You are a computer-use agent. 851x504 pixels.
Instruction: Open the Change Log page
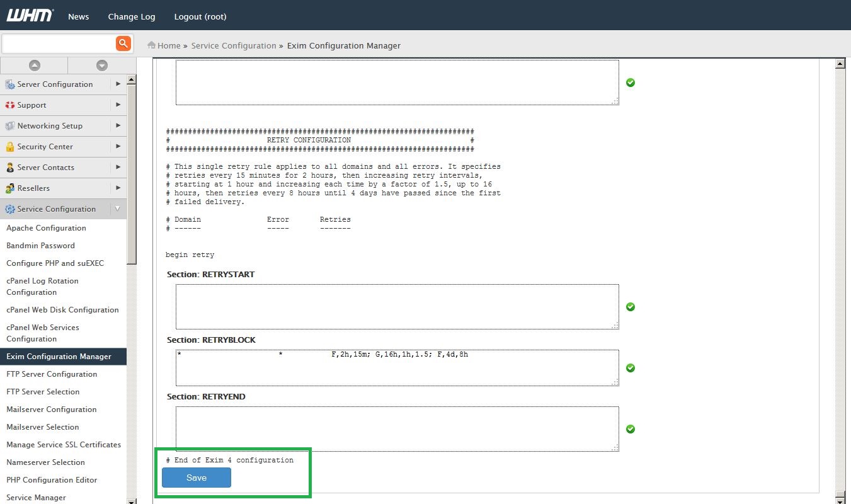[132, 16]
